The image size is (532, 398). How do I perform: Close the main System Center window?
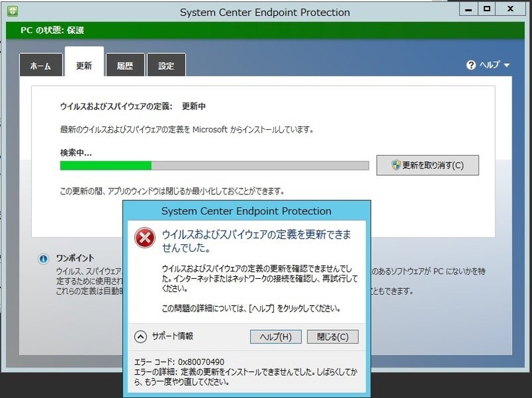[510, 9]
